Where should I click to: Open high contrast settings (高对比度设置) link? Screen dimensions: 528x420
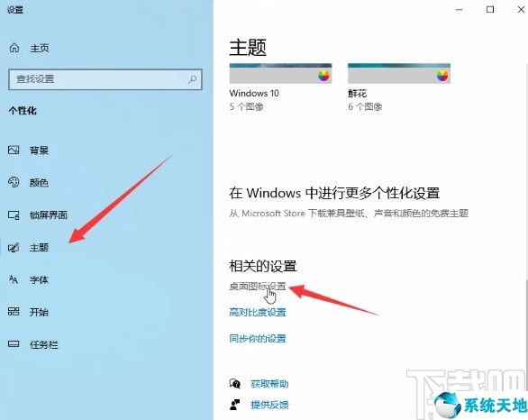pyautogui.click(x=258, y=312)
